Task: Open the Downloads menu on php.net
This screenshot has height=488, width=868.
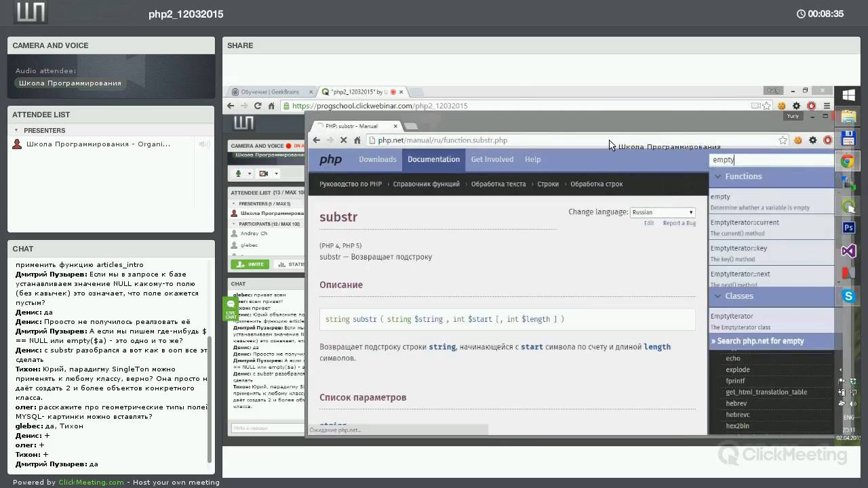Action: 378,159
